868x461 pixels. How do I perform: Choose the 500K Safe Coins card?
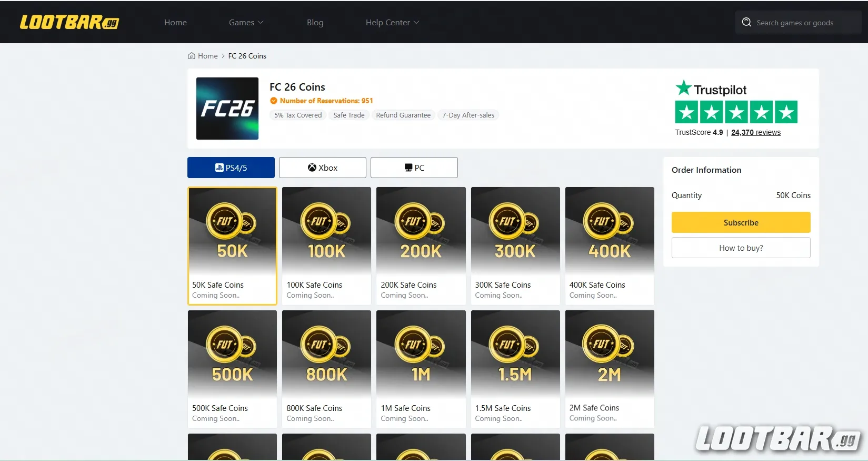232,369
